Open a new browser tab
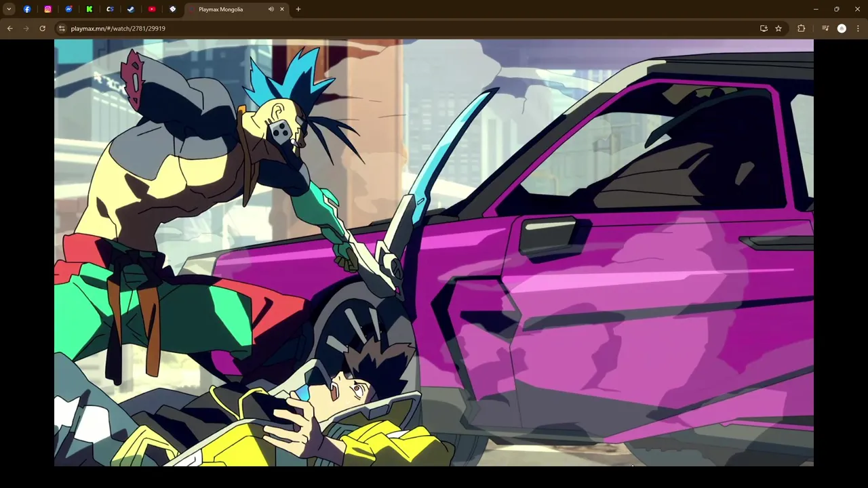Screen dimensions: 868x488 298,9
